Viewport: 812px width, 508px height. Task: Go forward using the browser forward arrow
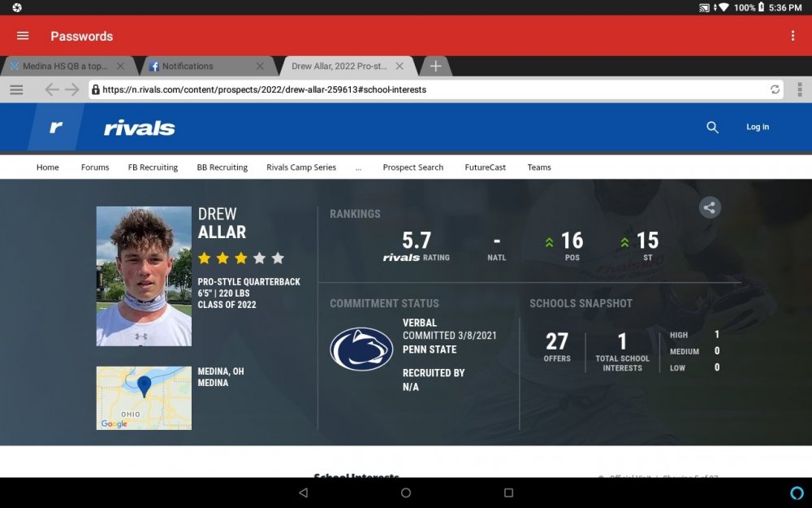pos(72,89)
